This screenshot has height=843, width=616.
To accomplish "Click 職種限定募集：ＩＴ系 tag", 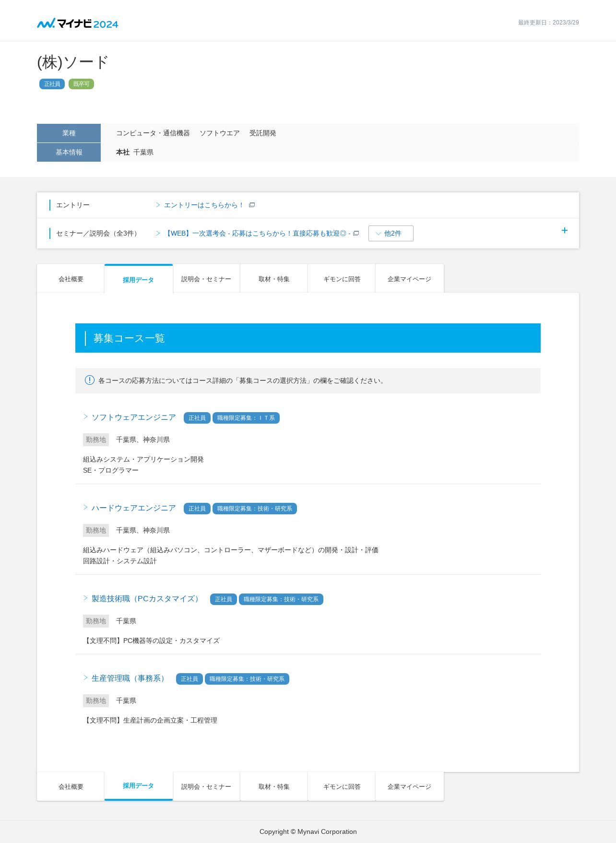I will coord(246,418).
